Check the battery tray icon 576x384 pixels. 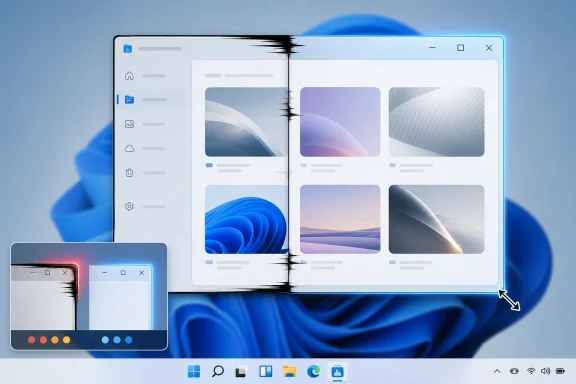pyautogui.click(x=560, y=371)
